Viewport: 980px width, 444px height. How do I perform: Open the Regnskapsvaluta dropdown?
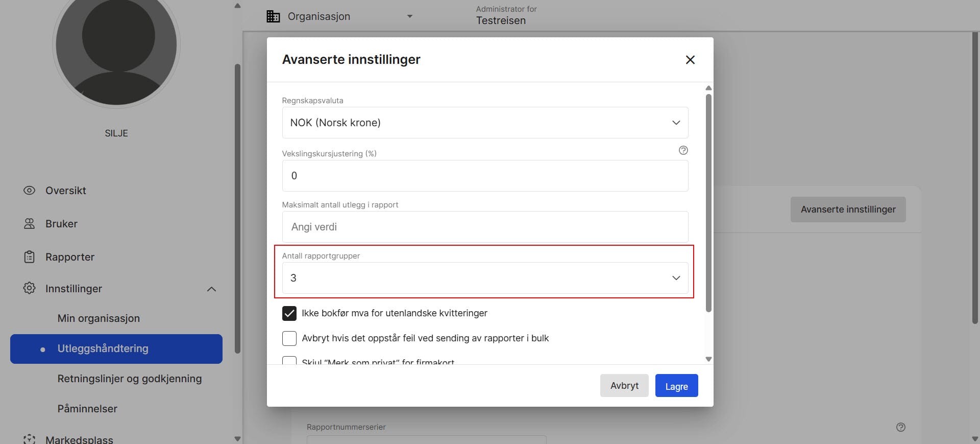pyautogui.click(x=484, y=123)
